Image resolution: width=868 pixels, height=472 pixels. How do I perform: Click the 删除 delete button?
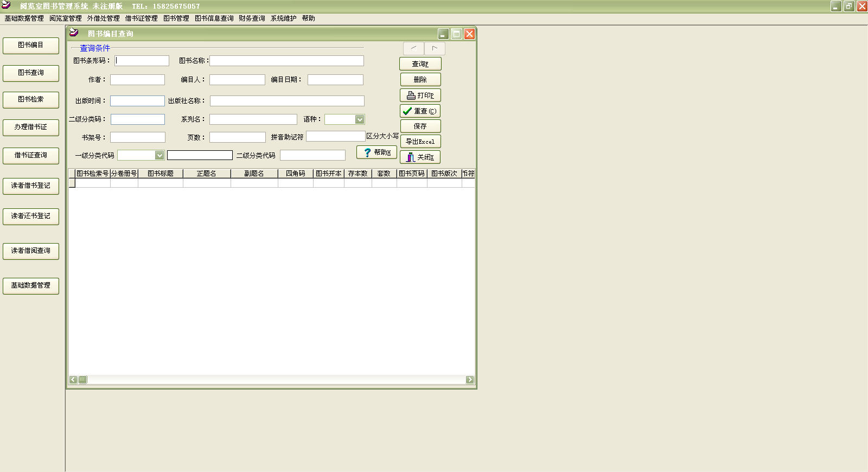(420, 80)
